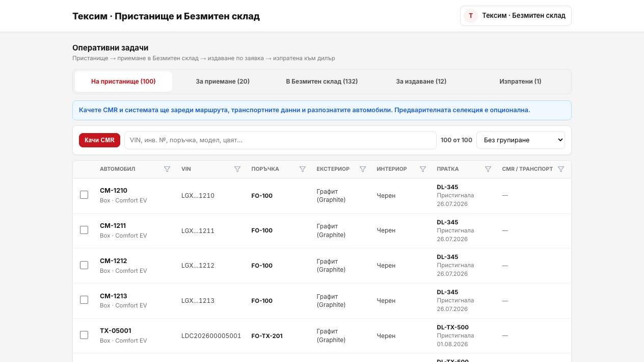The width and height of the screenshot is (644, 362).
Task: Open filter icon for Поръчка column
Action: point(303,169)
